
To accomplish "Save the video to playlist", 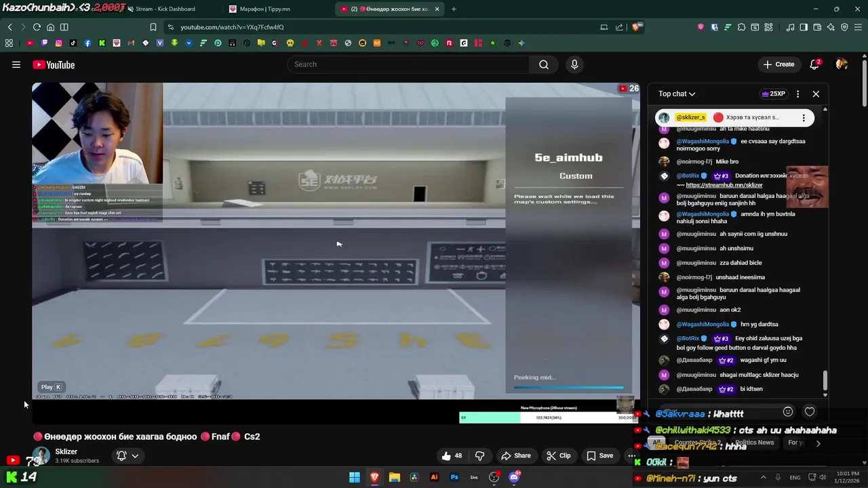I will (x=599, y=455).
